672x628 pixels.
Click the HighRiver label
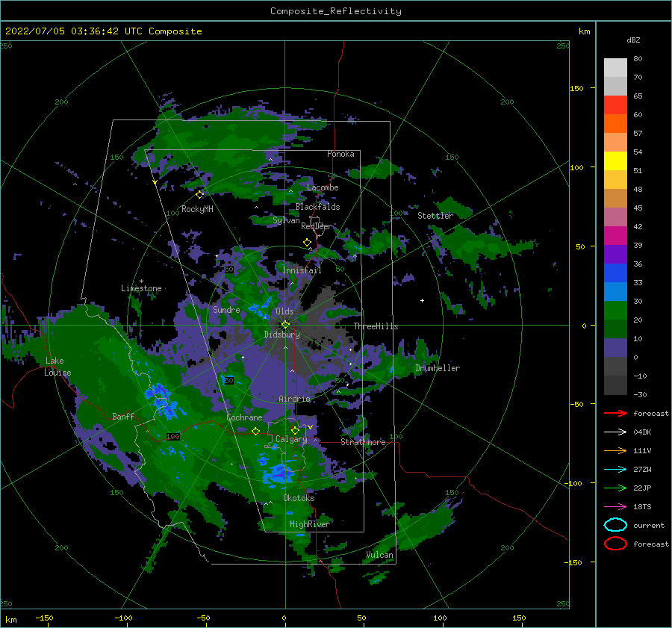(309, 524)
